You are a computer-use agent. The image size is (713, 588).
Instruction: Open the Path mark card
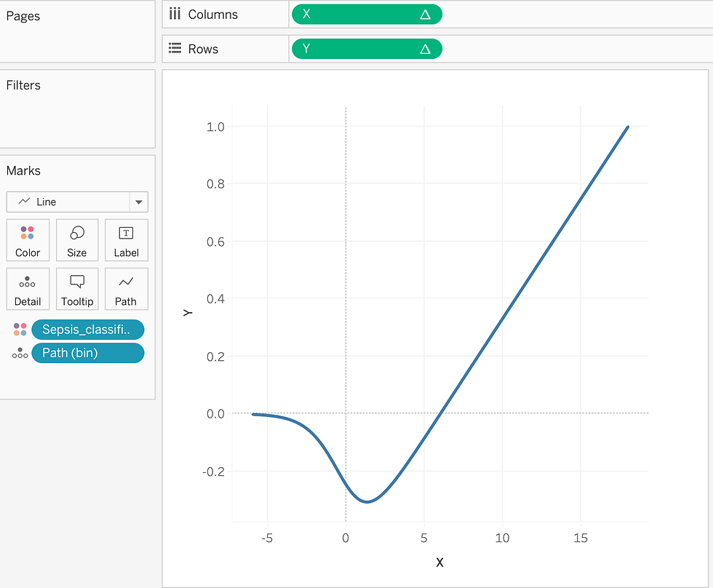[x=127, y=289]
